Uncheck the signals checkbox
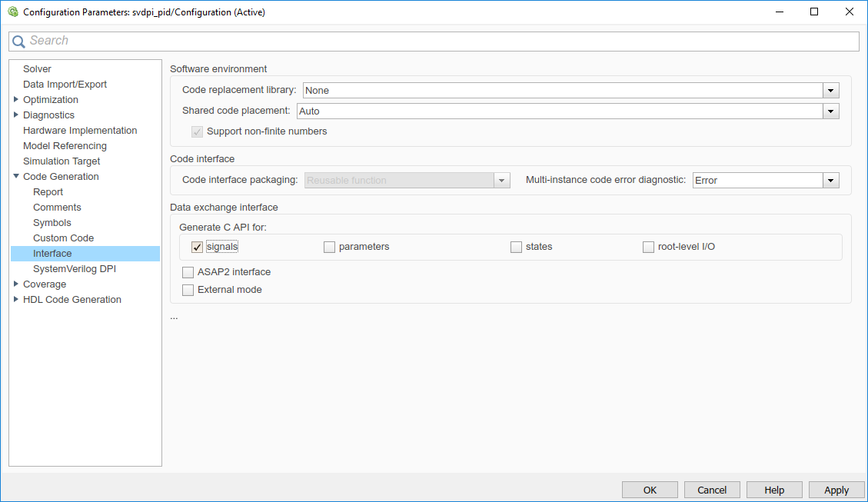 coord(198,248)
